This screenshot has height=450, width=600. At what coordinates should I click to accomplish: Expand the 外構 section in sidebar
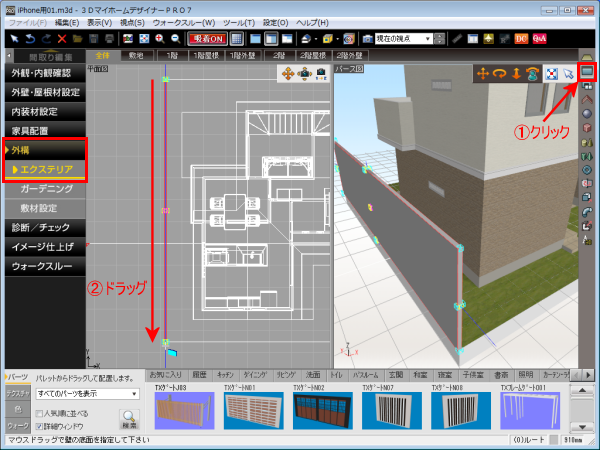(42, 149)
